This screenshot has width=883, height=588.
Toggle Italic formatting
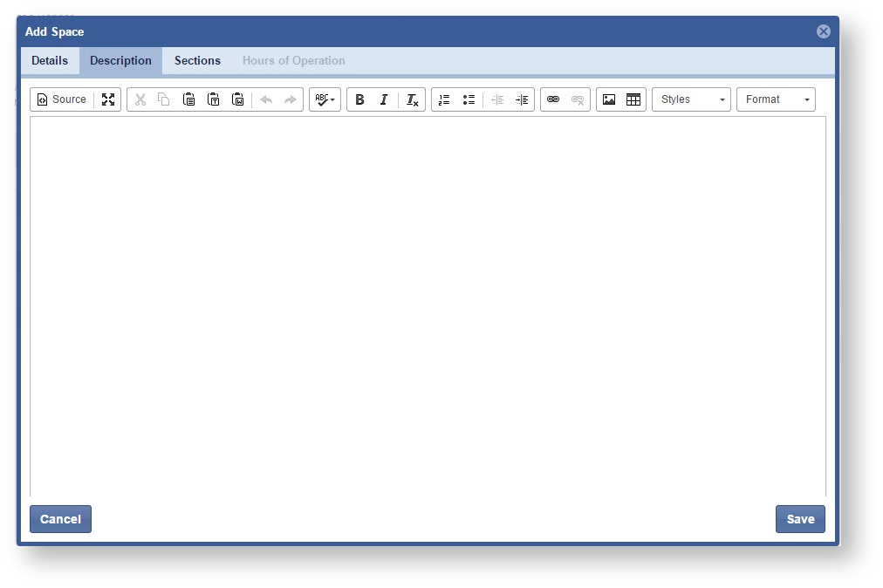383,99
